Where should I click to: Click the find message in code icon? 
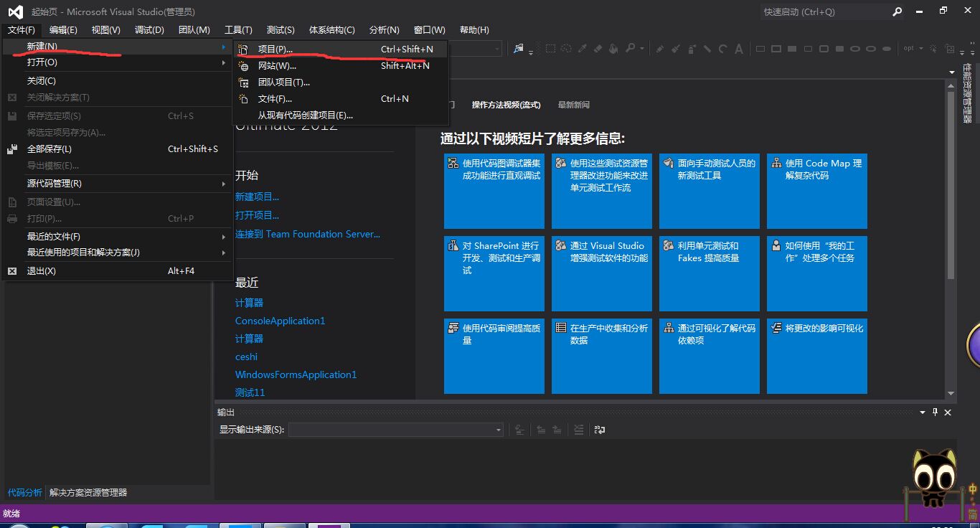point(519,430)
